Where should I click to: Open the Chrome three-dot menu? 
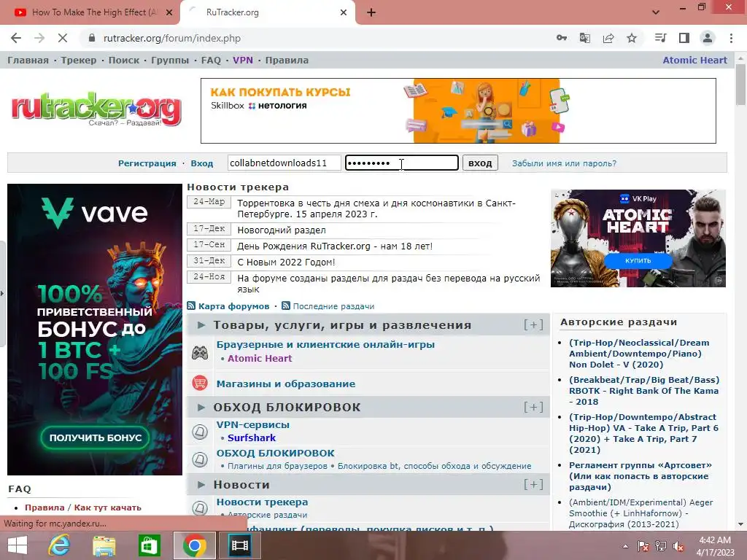[731, 38]
